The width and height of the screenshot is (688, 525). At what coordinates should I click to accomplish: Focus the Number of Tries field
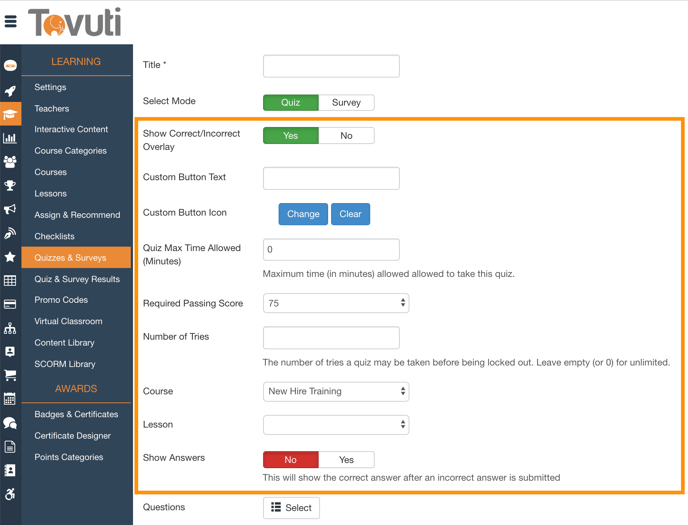pyautogui.click(x=331, y=338)
